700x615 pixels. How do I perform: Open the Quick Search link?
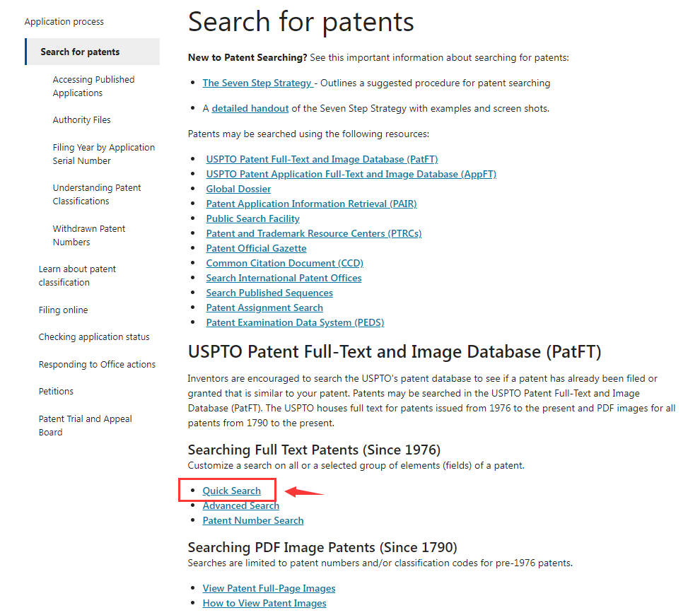(x=231, y=491)
